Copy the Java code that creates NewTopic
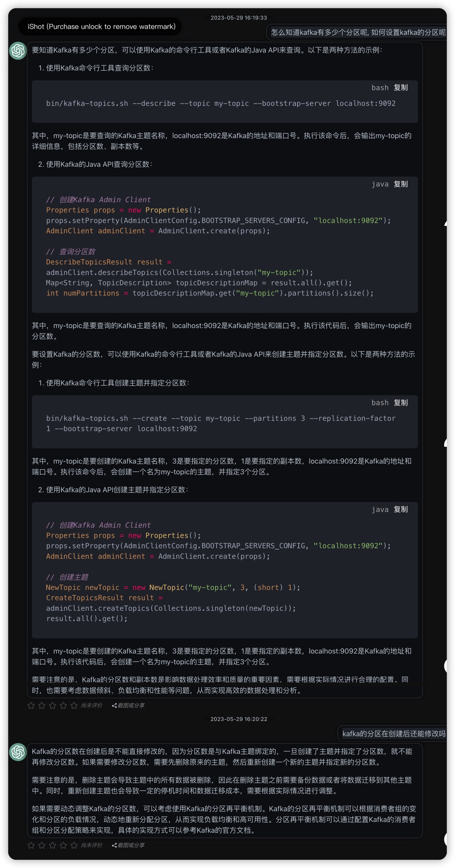Viewport: 455px width, 868px height. (400, 510)
